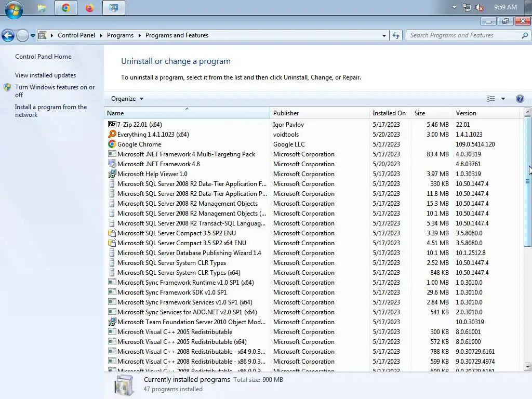Click the .NET Framework 4.8 icon
Screen dimensions: 532x399
pos(112,164)
